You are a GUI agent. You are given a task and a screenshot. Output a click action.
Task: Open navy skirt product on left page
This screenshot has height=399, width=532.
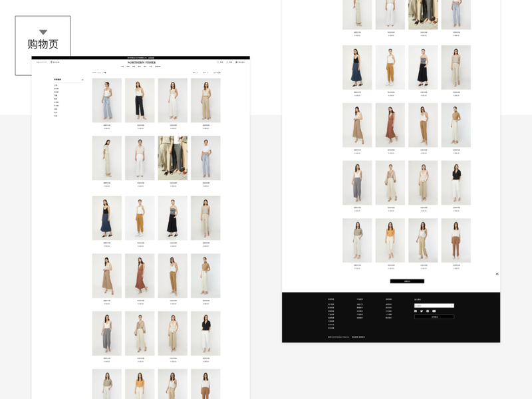(107, 218)
